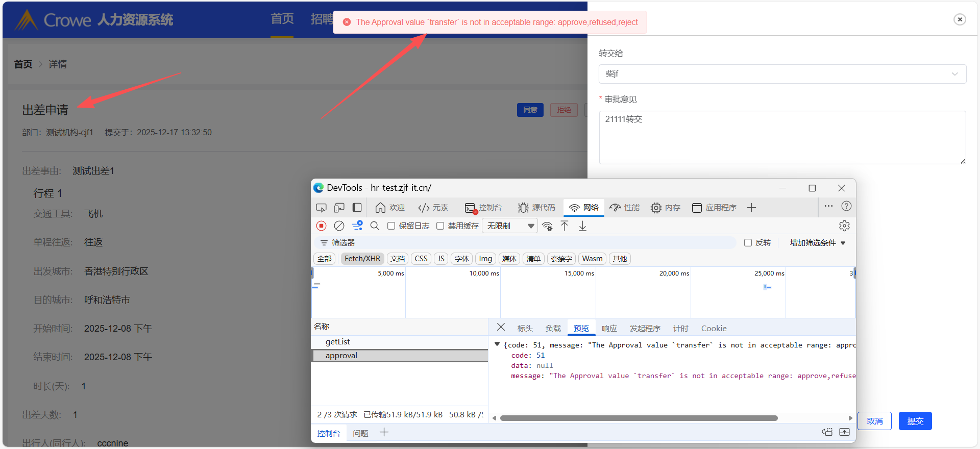Toggle the 字体 (Font) request filter
The width and height of the screenshot is (980, 449).
(462, 259)
